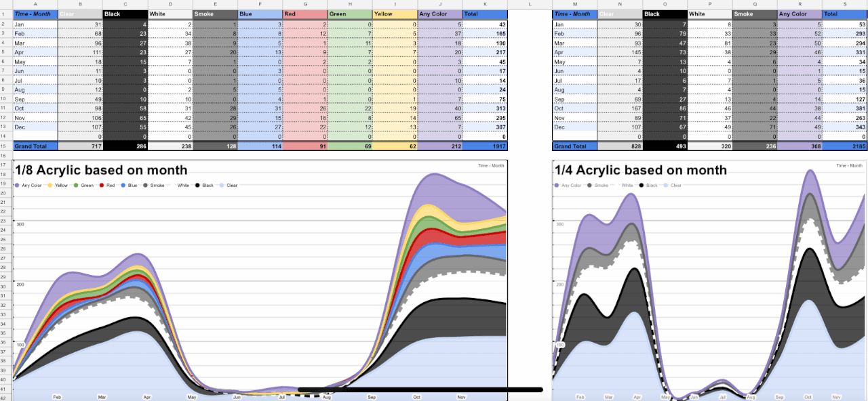Screen dimensions: 868x401
Task: Select the Red legend marker in left chart
Action: [102, 185]
